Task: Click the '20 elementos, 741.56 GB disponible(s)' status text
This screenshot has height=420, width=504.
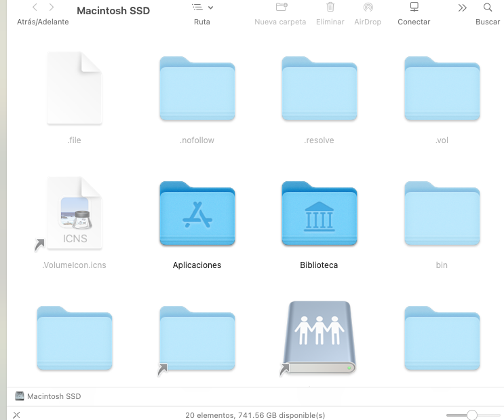Action: click(x=255, y=415)
